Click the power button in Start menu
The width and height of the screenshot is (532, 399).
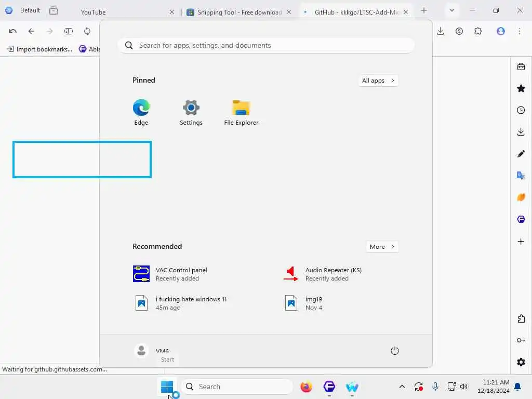(395, 351)
